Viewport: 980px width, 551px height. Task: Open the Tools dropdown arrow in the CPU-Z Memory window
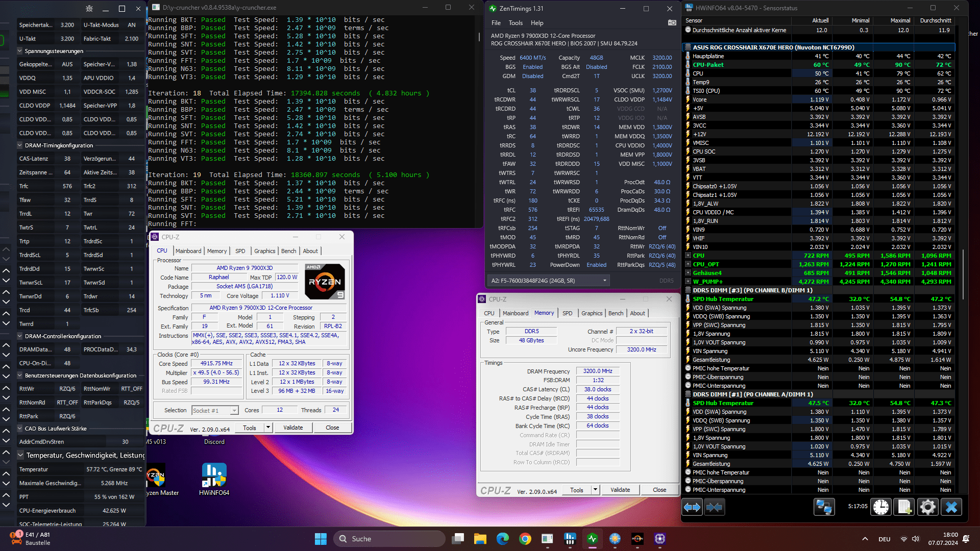coord(595,490)
